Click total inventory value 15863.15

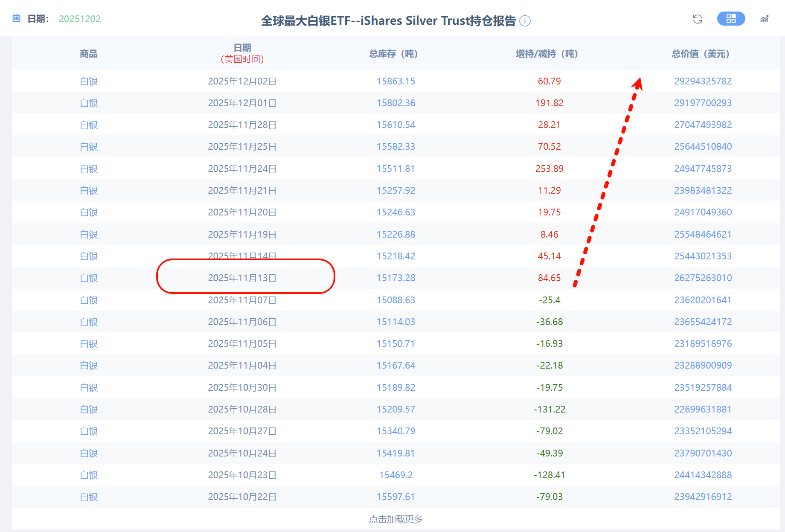(396, 81)
